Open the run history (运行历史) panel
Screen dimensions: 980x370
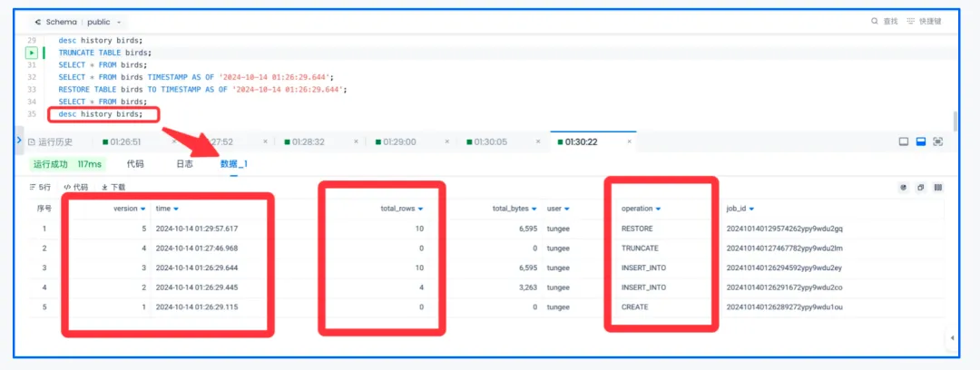(x=51, y=142)
